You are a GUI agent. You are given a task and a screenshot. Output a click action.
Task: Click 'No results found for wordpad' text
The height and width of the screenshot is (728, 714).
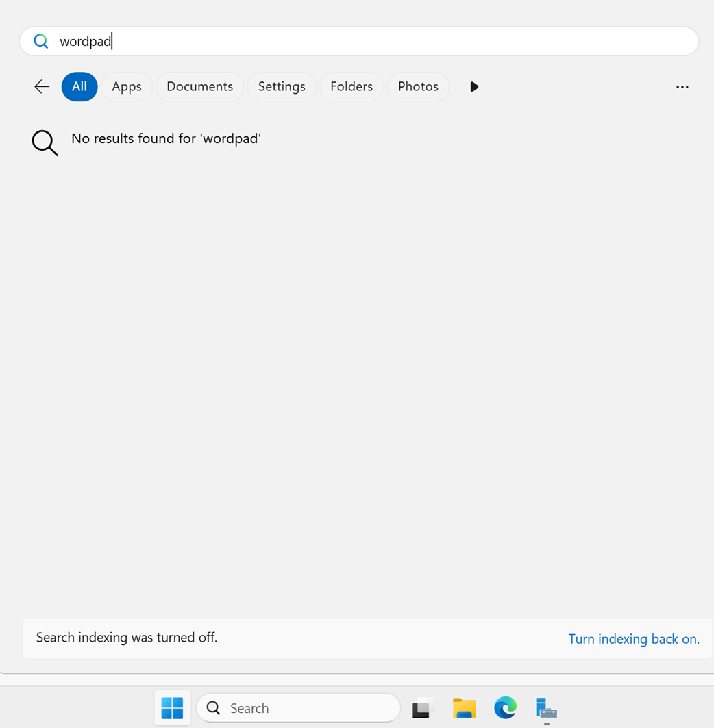[x=167, y=138]
